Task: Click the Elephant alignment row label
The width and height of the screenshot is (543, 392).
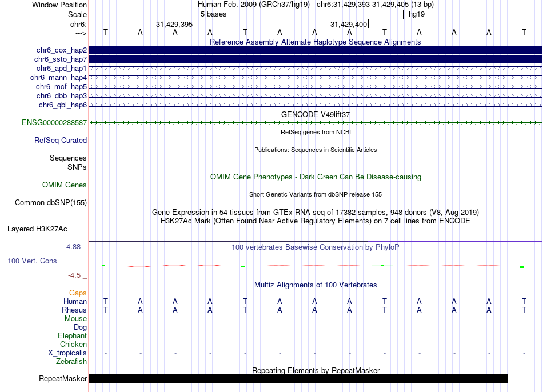Action: coord(73,335)
